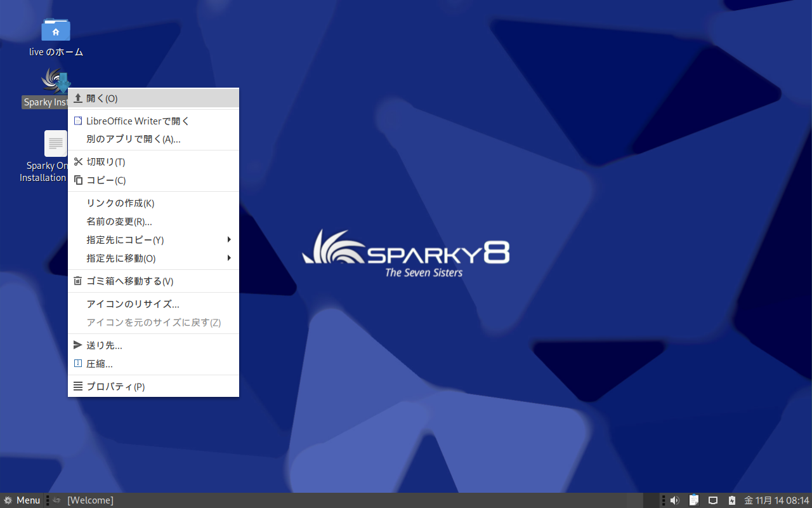812x508 pixels.
Task: Open the clock showing 金 11月 14 08:14
Action: pos(776,500)
